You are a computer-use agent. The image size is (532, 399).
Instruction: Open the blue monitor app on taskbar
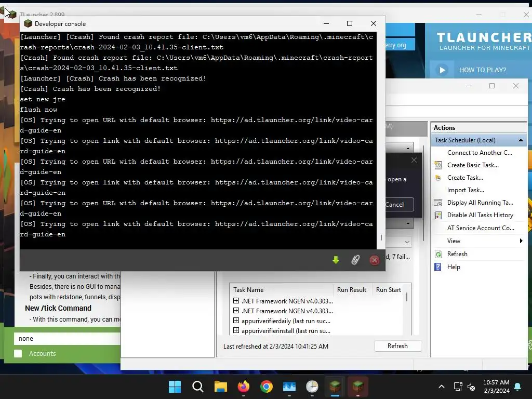pos(289,387)
